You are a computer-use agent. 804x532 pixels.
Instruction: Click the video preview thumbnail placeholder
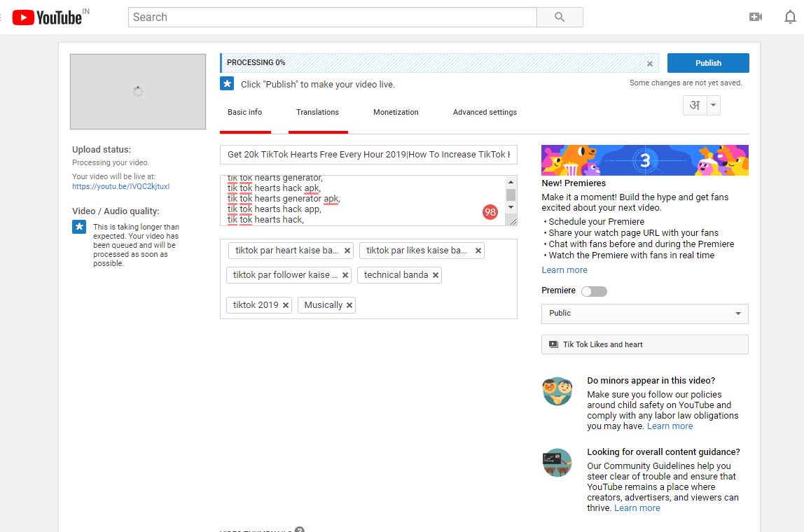pyautogui.click(x=138, y=92)
